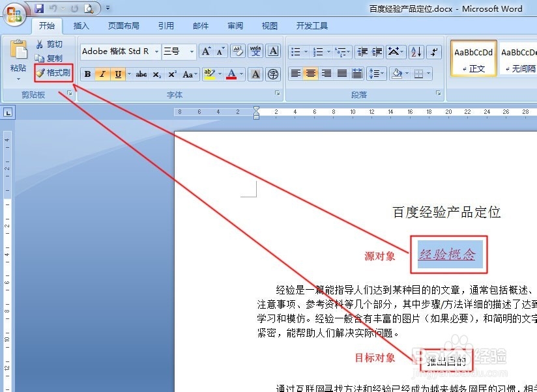Click 复制 copy button
The width and height of the screenshot is (537, 392).
[49, 59]
